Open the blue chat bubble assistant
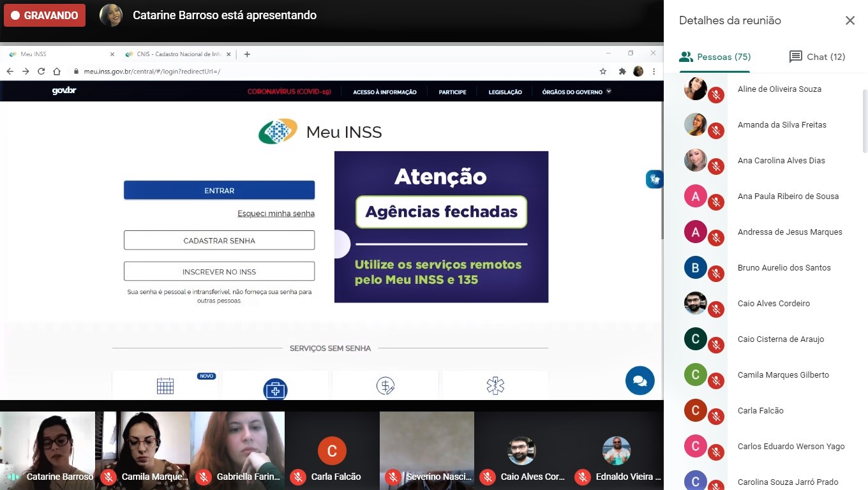The image size is (868, 490). click(640, 381)
